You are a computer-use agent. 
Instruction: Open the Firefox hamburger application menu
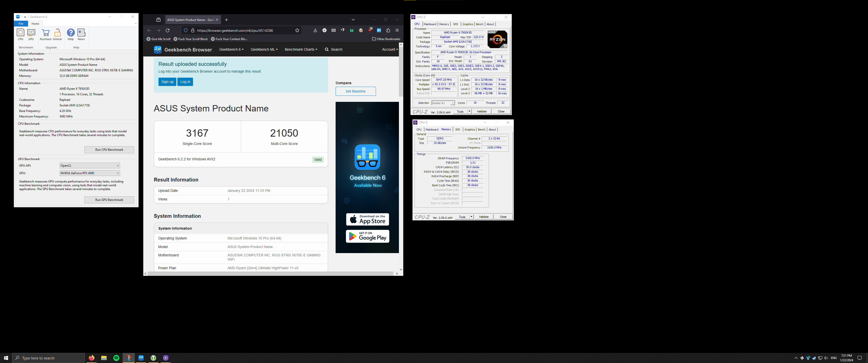coord(397,30)
